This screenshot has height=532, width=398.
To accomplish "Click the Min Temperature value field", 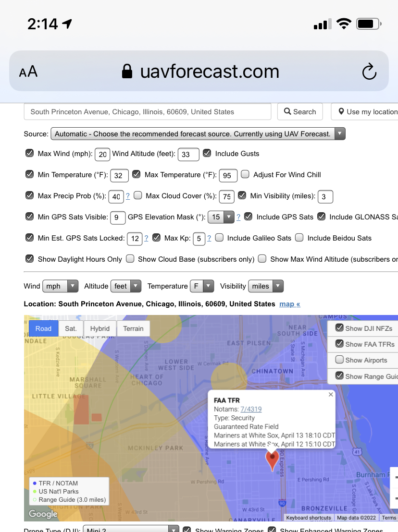I will coord(119,175).
